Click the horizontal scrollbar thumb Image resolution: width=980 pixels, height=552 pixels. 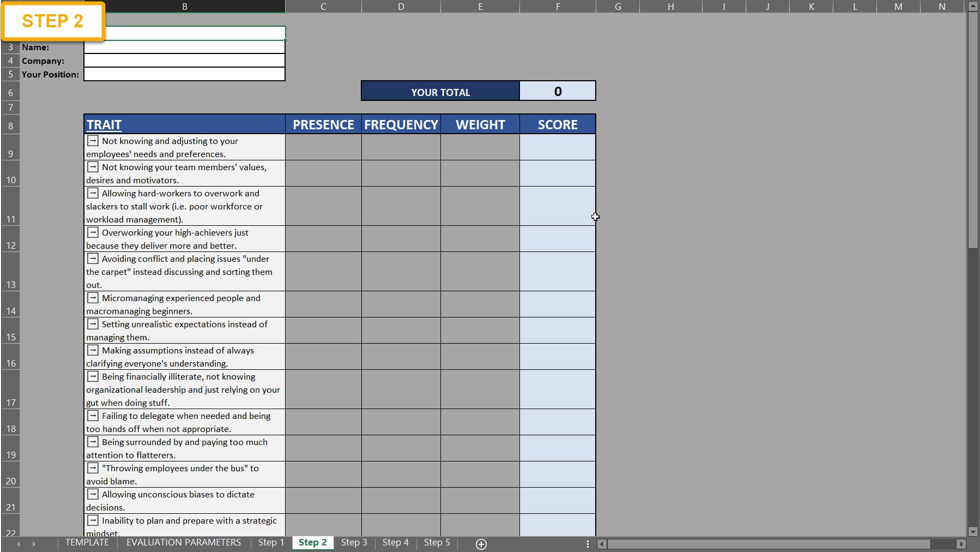point(769,544)
